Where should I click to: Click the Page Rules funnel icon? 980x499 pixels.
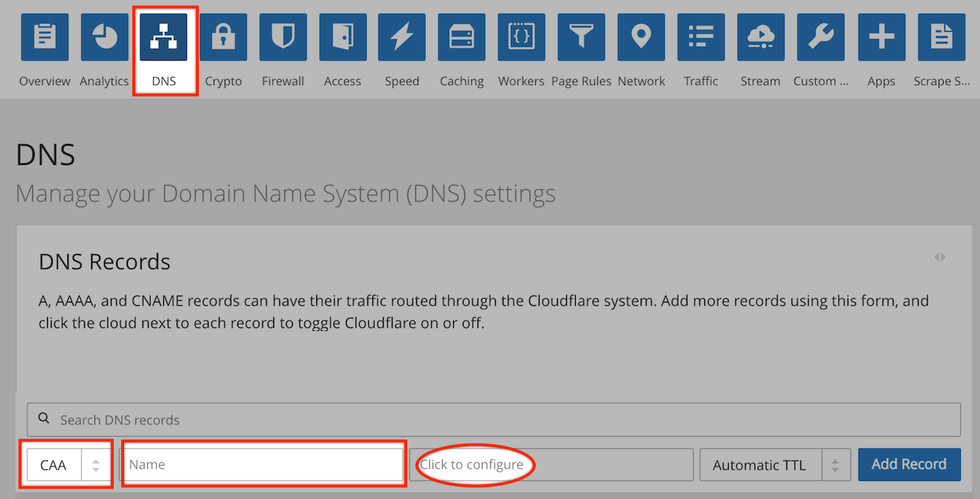tap(581, 36)
